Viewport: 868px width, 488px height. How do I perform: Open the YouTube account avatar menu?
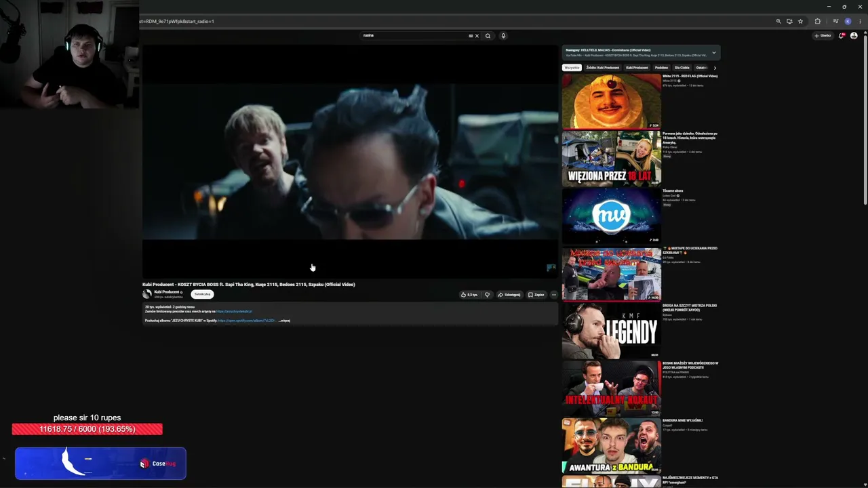coord(854,36)
